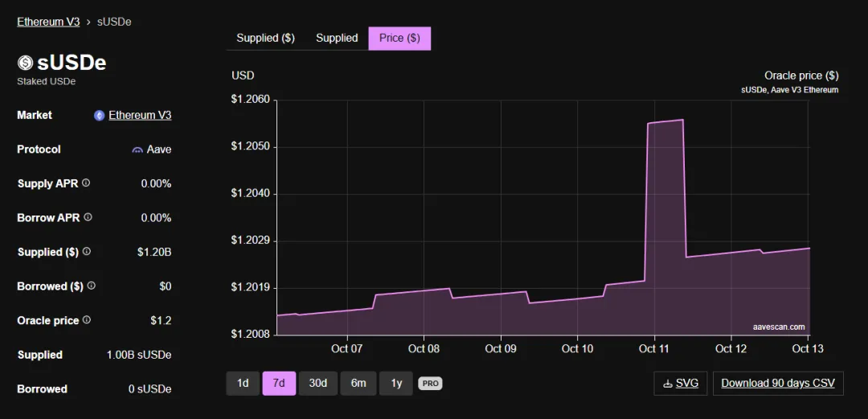This screenshot has width=868, height=419.
Task: Select the 7d time range
Action: click(x=279, y=383)
